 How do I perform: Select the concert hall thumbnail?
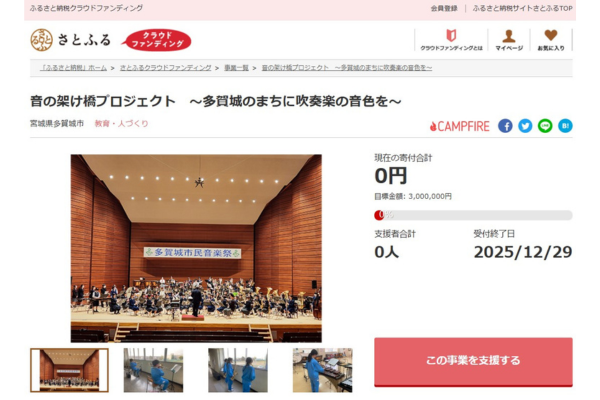[69, 370]
